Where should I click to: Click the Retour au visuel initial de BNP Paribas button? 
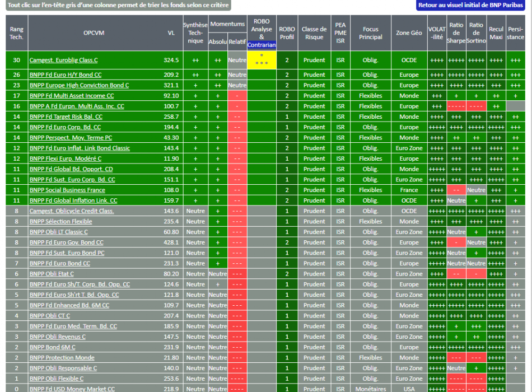click(470, 5)
